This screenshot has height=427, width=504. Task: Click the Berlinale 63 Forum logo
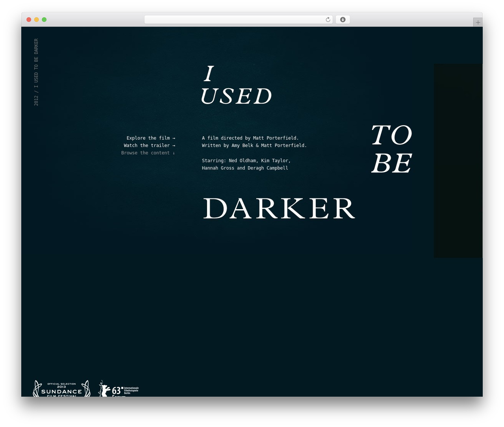click(119, 388)
